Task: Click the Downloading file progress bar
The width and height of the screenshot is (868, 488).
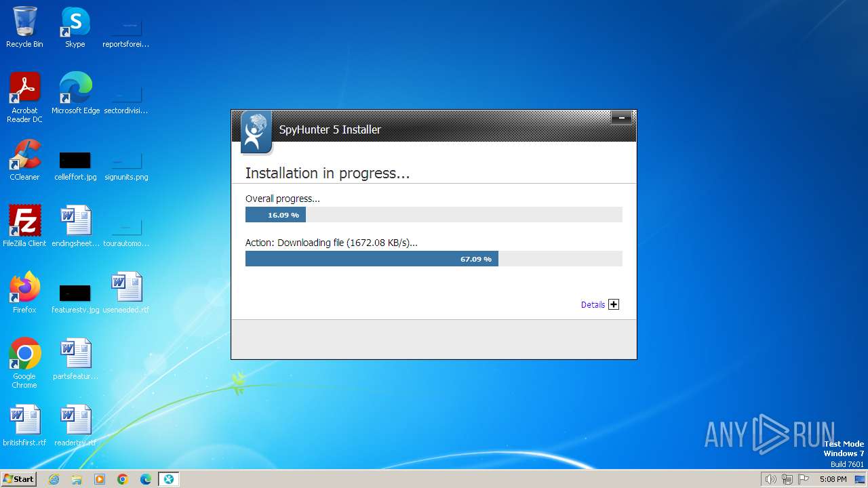Action: (434, 259)
